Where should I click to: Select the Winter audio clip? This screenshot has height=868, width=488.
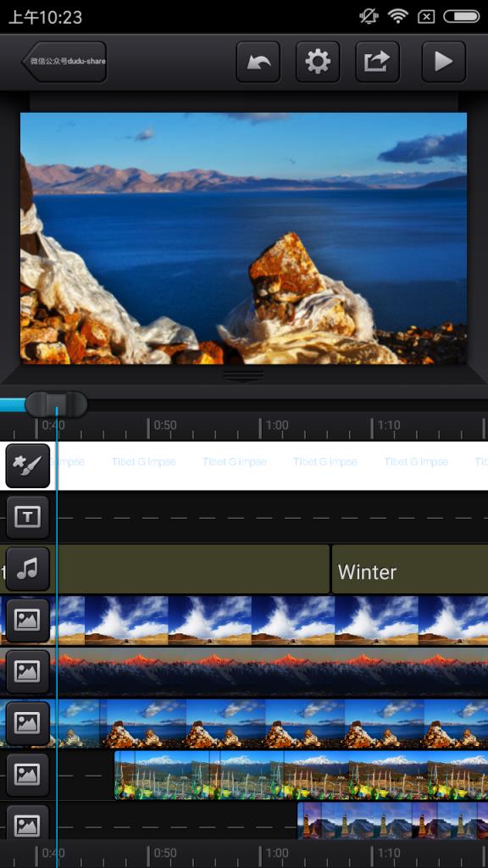pyautogui.click(x=410, y=570)
